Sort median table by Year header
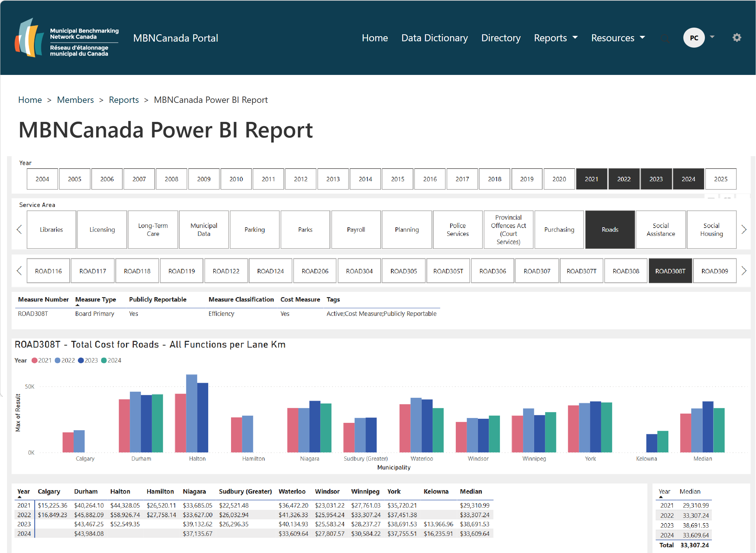 pos(664,491)
